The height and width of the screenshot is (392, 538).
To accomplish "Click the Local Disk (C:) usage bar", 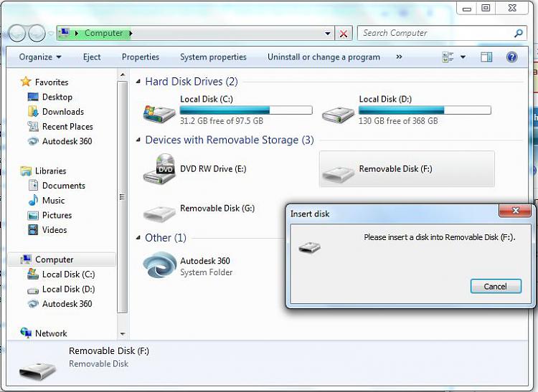I will (246, 110).
